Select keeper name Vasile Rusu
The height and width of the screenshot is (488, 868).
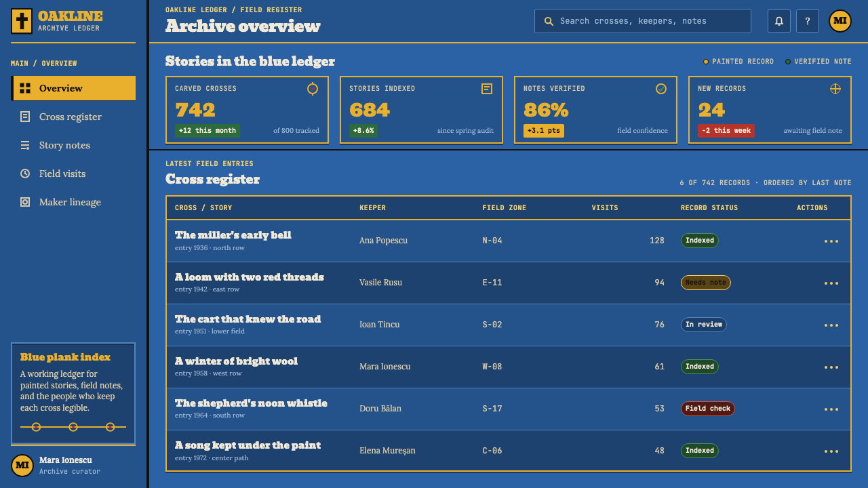pos(380,283)
